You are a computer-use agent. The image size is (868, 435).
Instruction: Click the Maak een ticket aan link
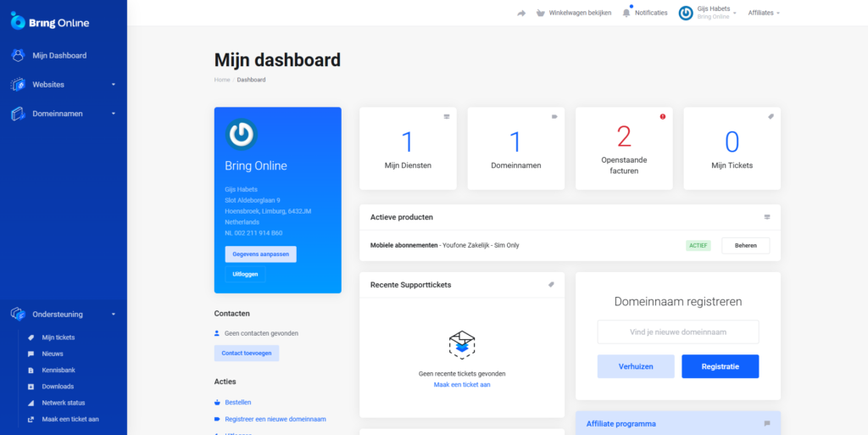pos(461,385)
